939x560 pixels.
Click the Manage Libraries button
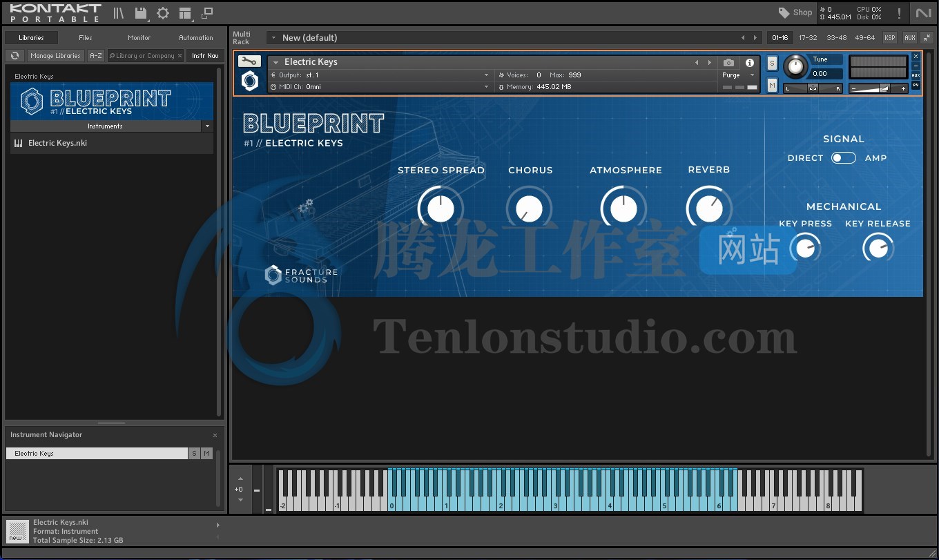click(56, 56)
